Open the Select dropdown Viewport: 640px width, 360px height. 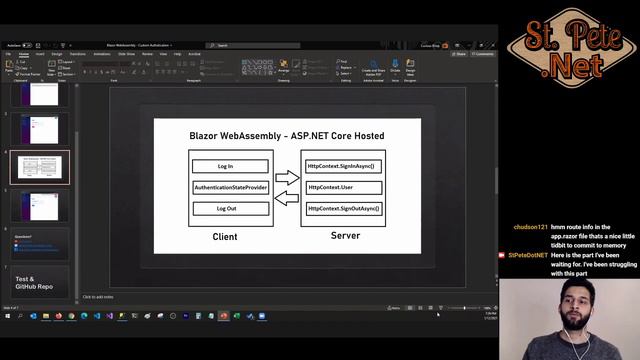click(344, 73)
